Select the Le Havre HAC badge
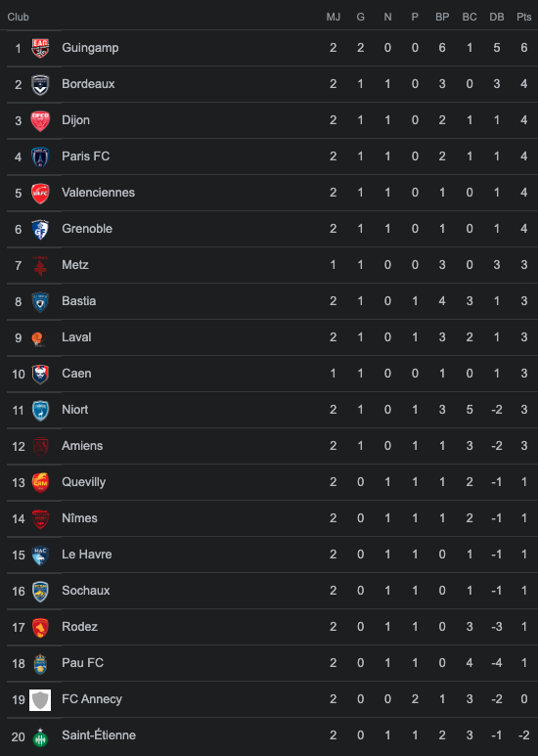538x756 pixels. 40,555
